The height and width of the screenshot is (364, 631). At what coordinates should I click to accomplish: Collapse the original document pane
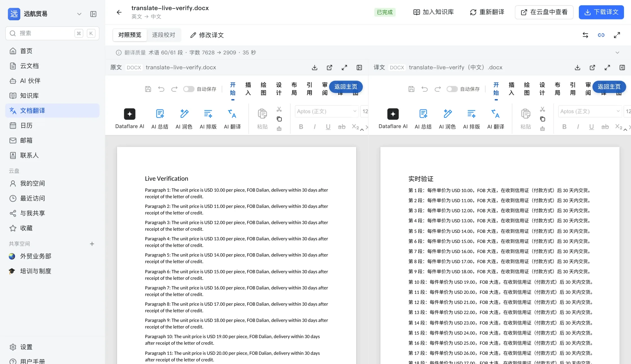point(359,68)
